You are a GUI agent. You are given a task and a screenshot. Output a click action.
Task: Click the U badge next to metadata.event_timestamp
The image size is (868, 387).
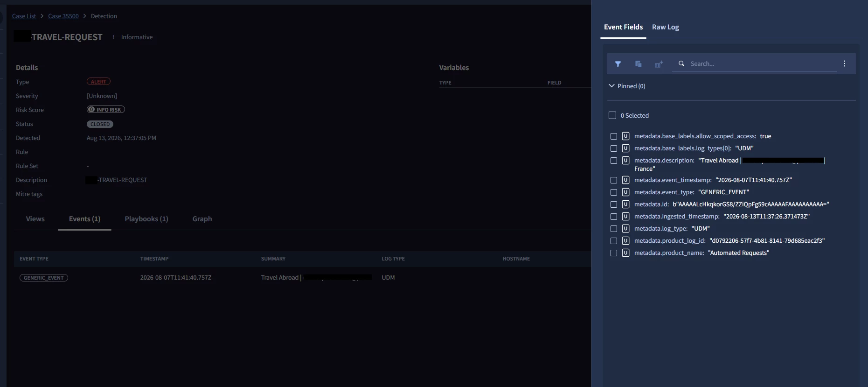(625, 180)
